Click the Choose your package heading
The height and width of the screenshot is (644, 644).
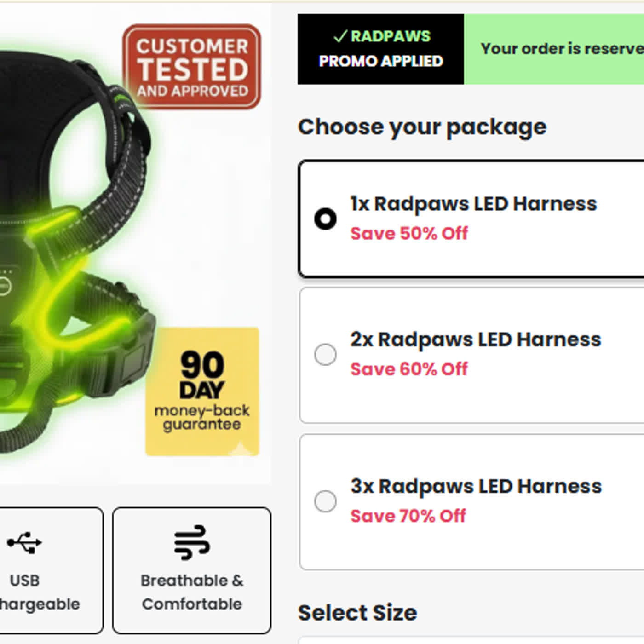(x=422, y=127)
